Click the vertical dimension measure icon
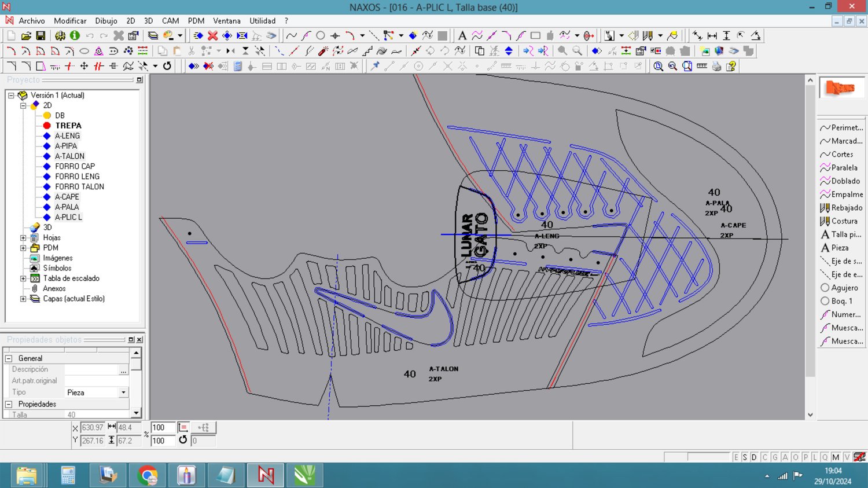 point(727,36)
